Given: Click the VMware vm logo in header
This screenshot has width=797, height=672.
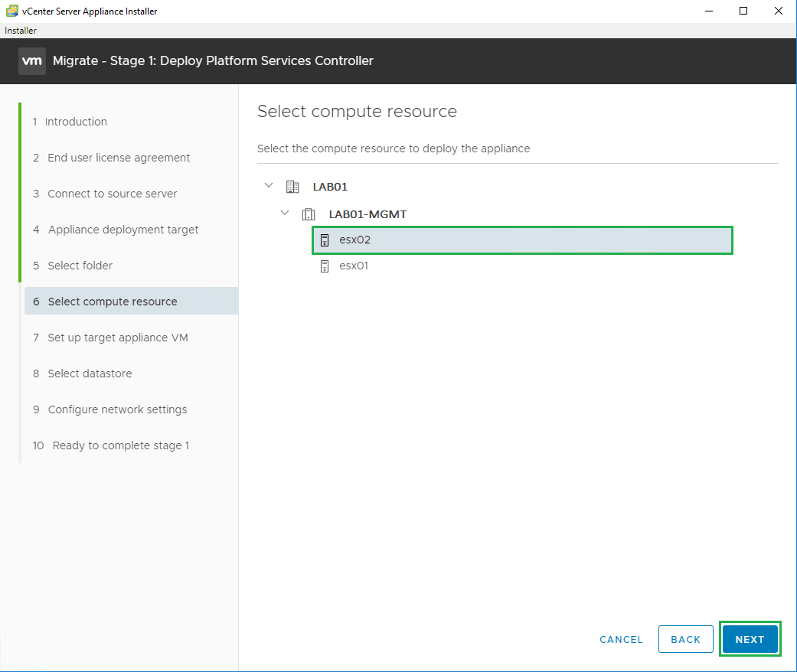Looking at the screenshot, I should point(32,60).
